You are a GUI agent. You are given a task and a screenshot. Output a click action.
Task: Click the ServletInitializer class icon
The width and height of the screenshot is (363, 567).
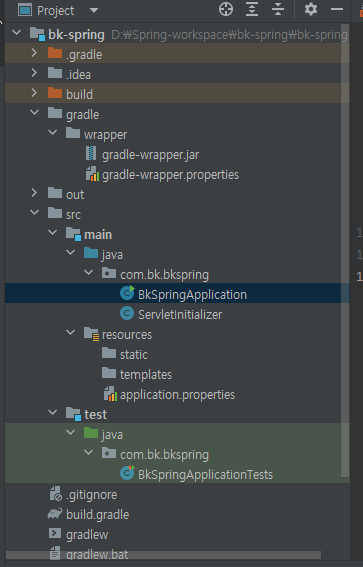pyautogui.click(x=127, y=313)
